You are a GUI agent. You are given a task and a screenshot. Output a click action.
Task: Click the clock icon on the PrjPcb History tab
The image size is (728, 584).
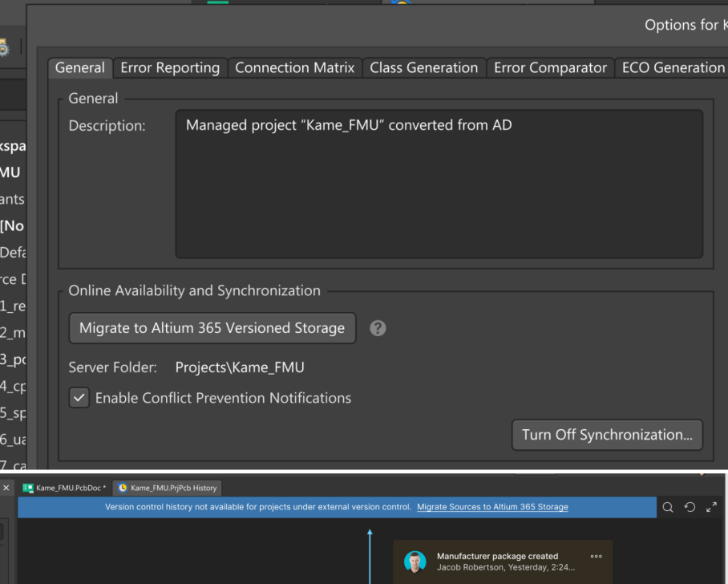pos(122,487)
